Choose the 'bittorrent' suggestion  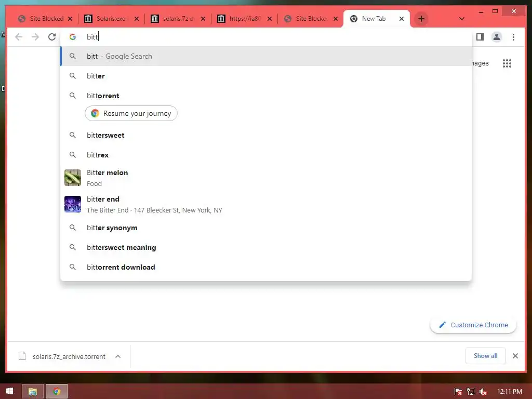(266, 96)
